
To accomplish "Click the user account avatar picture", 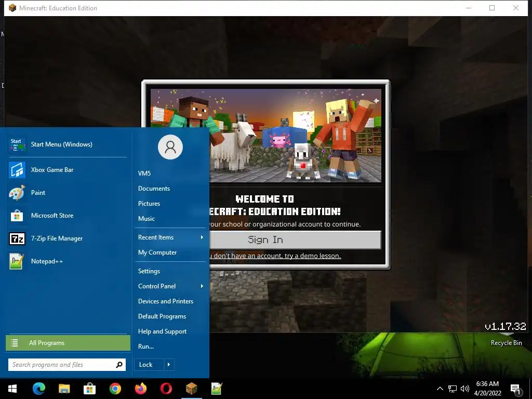I will [x=170, y=147].
